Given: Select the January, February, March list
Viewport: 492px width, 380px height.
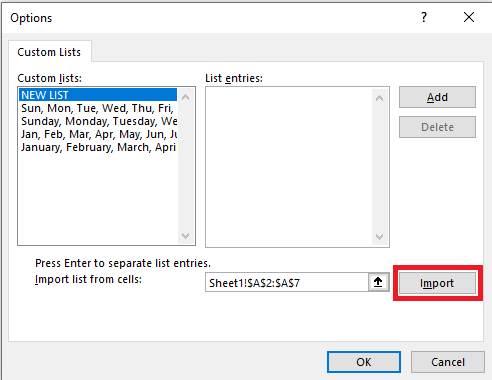Looking at the screenshot, I should click(98, 147).
